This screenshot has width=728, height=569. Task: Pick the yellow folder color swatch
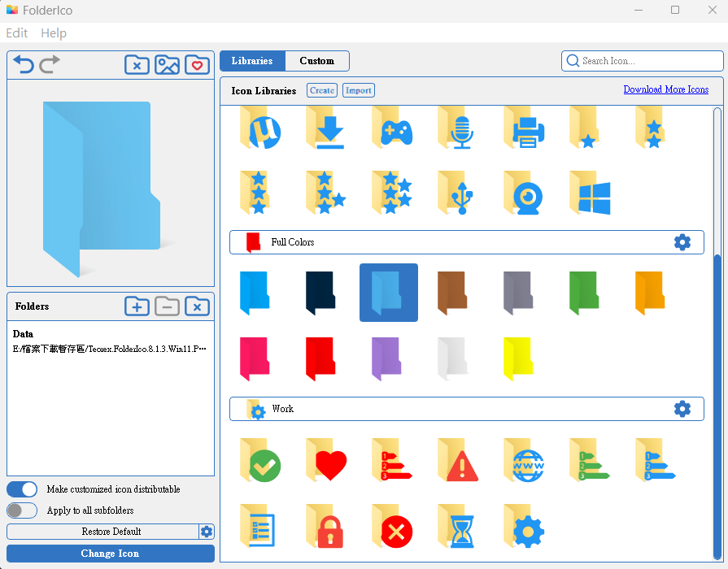(517, 358)
